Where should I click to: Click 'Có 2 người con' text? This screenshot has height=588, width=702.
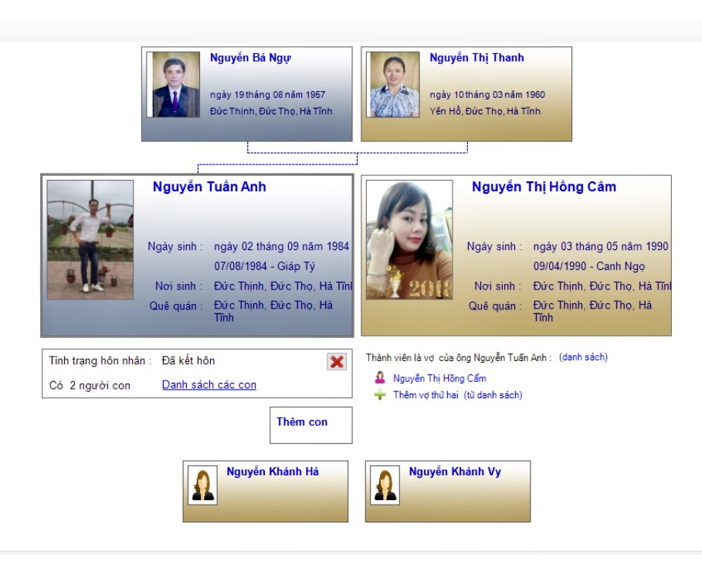(x=90, y=385)
